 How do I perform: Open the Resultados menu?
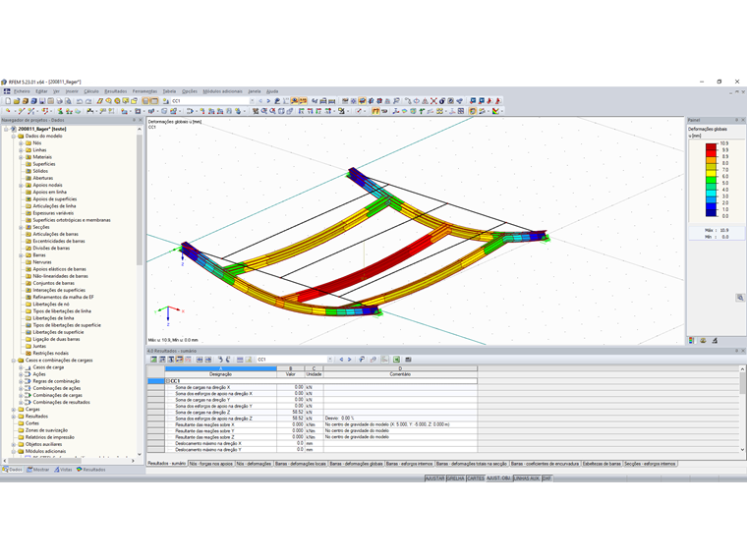coord(115,91)
